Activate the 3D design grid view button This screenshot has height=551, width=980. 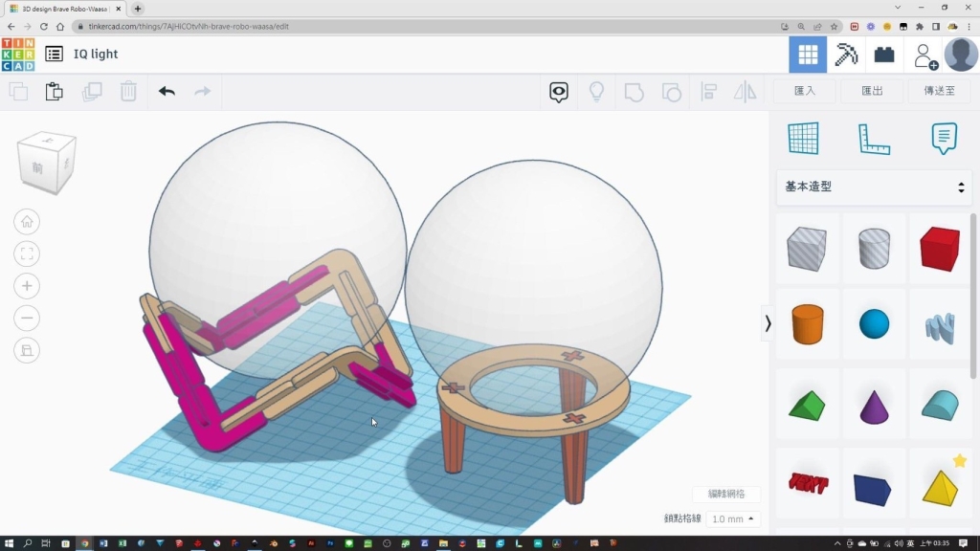point(808,55)
